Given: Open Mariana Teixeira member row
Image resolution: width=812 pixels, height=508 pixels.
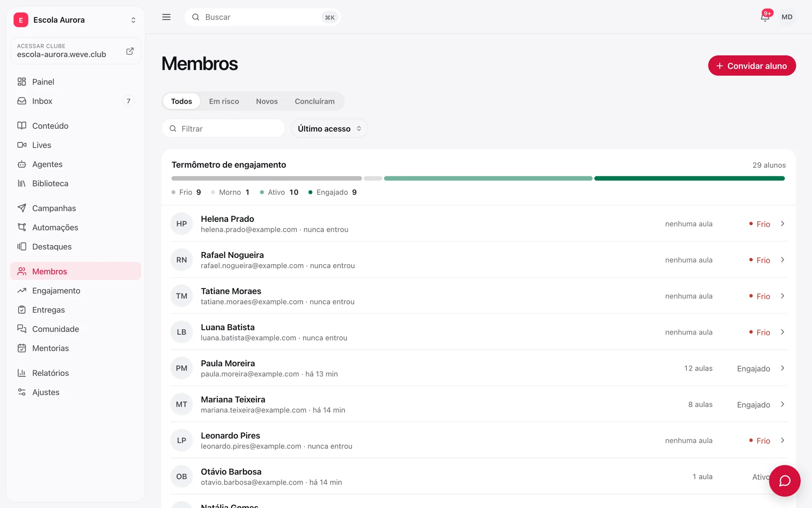Looking at the screenshot, I should (x=479, y=404).
